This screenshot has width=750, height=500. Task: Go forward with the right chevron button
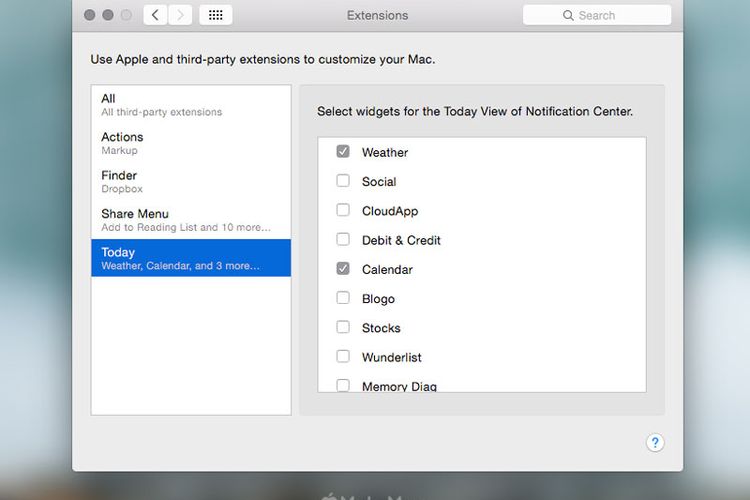(x=180, y=15)
